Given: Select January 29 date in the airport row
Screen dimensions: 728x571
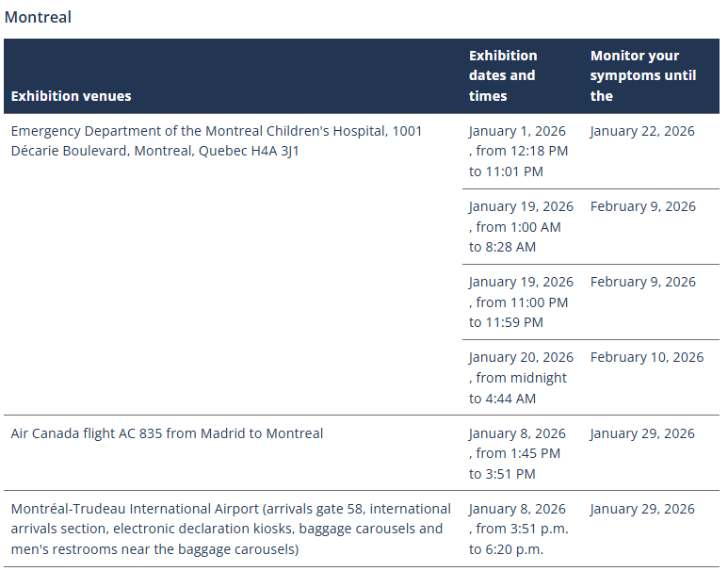Looking at the screenshot, I should click(x=642, y=509).
